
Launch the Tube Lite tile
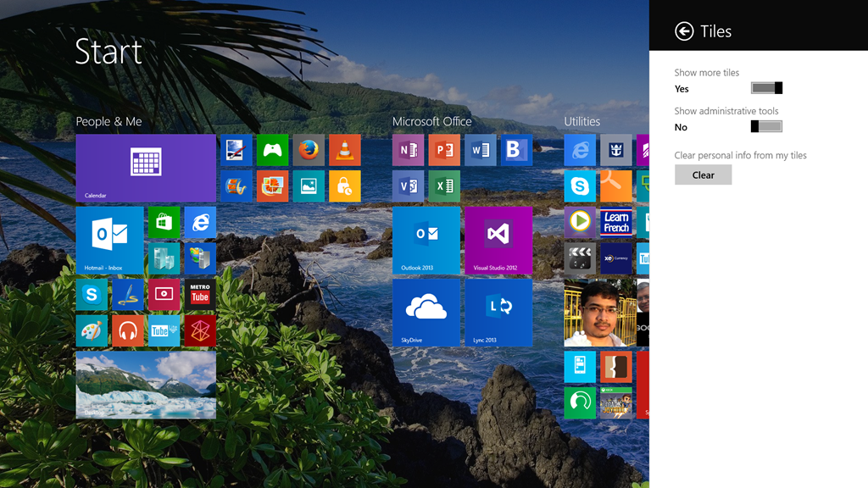coord(164,331)
